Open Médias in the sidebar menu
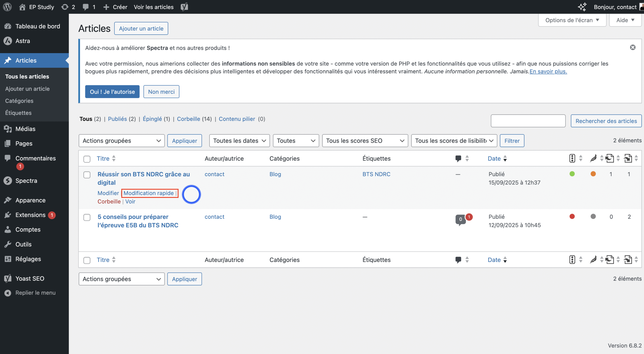The width and height of the screenshot is (644, 354). 25,129
